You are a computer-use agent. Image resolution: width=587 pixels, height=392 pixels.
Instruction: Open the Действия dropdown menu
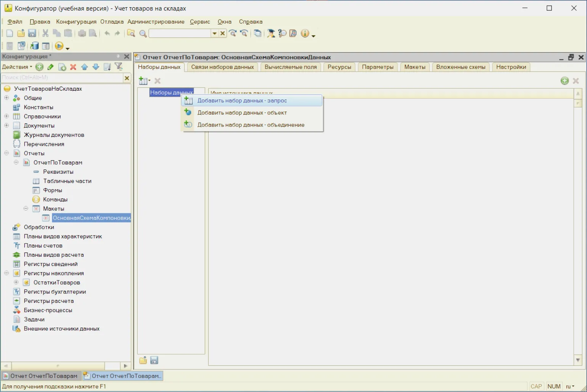pos(17,67)
